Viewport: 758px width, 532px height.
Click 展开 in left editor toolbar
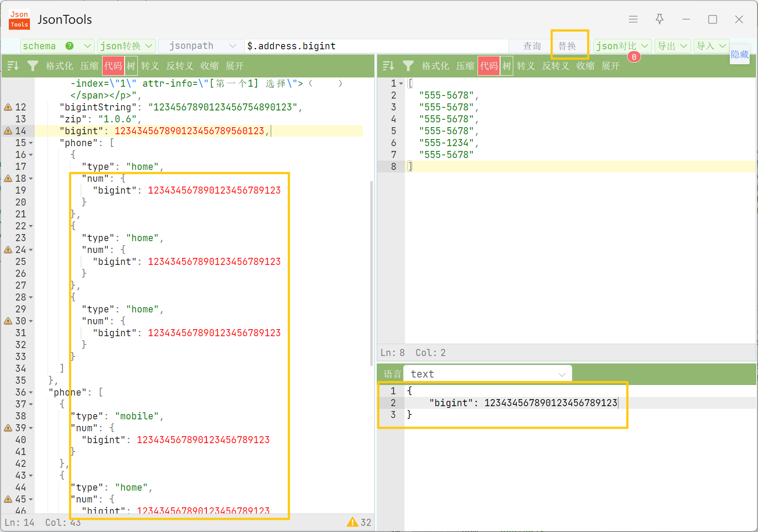click(235, 66)
